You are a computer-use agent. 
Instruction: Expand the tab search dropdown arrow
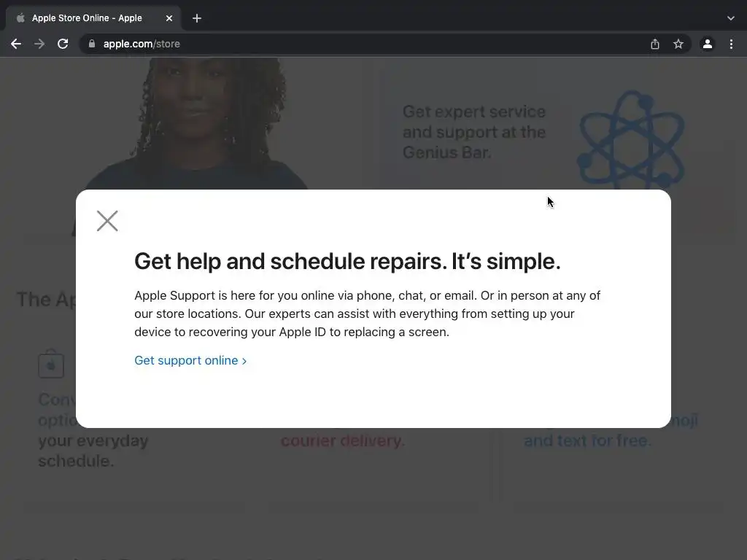click(x=731, y=18)
